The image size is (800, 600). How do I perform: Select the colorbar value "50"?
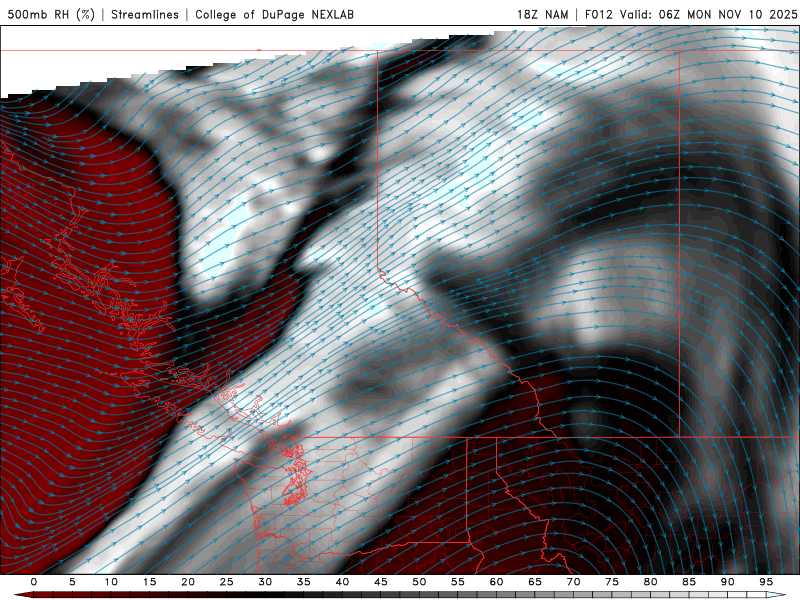tap(419, 582)
